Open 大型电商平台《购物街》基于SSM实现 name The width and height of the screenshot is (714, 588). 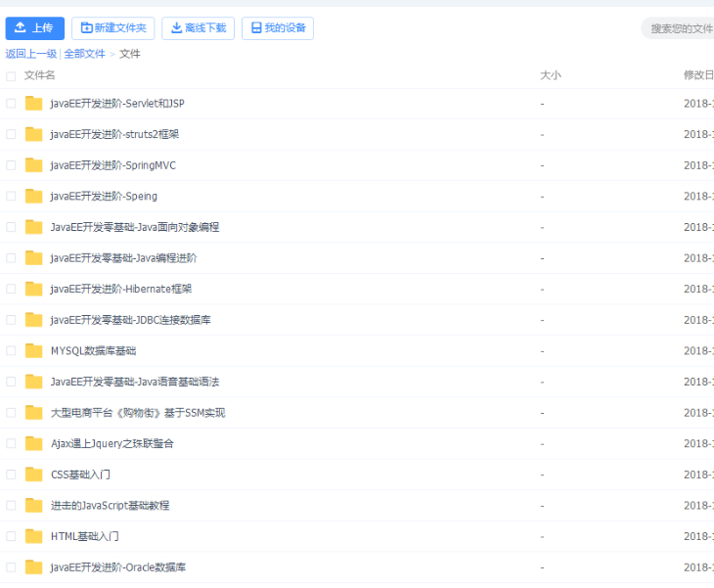tap(138, 413)
